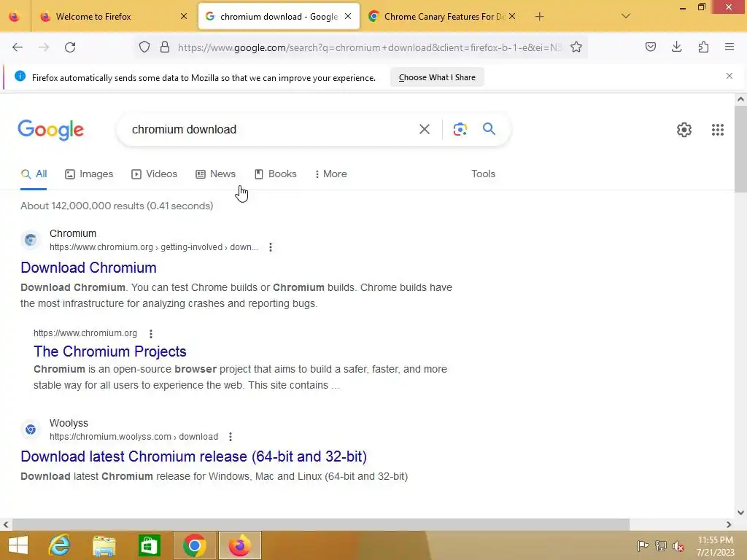Open the extensions puzzle icon
Screen dimensions: 747x560
(x=703, y=47)
